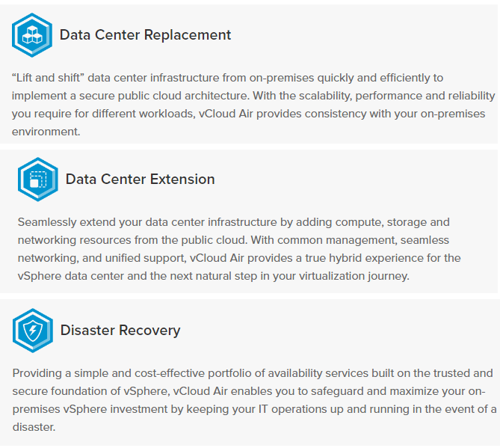
Task: Click the Data Center Replacement cubes icon
Action: point(32,35)
